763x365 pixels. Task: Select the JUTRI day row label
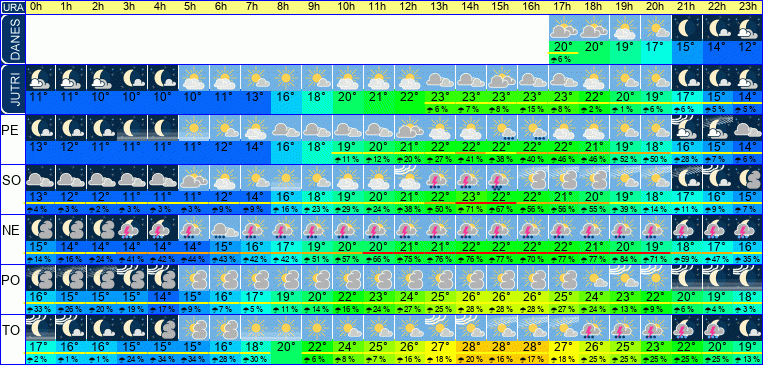(x=12, y=90)
